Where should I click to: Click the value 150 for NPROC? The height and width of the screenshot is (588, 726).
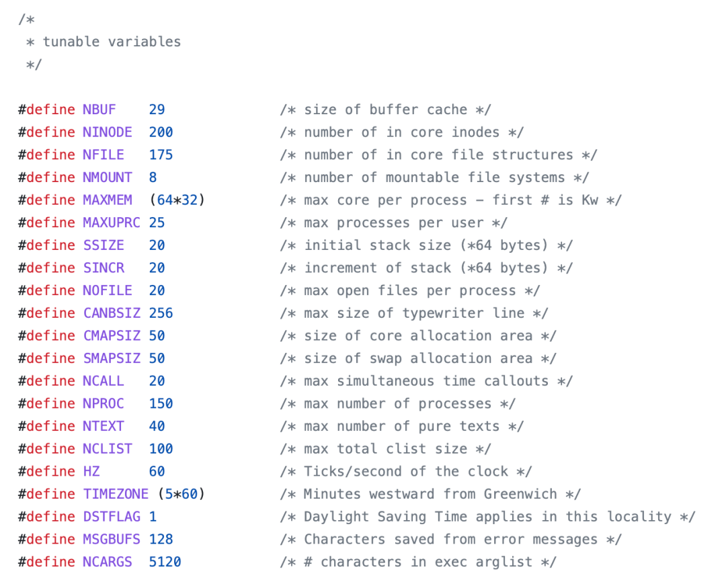161,403
